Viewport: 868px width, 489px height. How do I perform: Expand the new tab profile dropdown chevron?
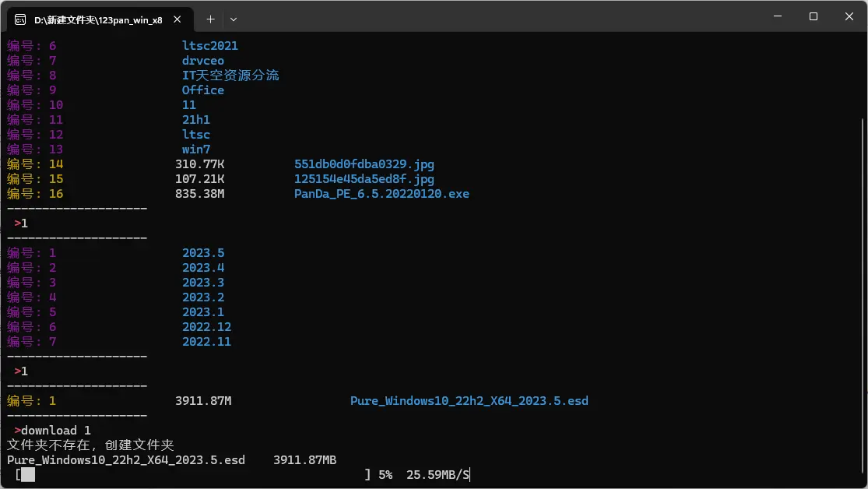[234, 19]
